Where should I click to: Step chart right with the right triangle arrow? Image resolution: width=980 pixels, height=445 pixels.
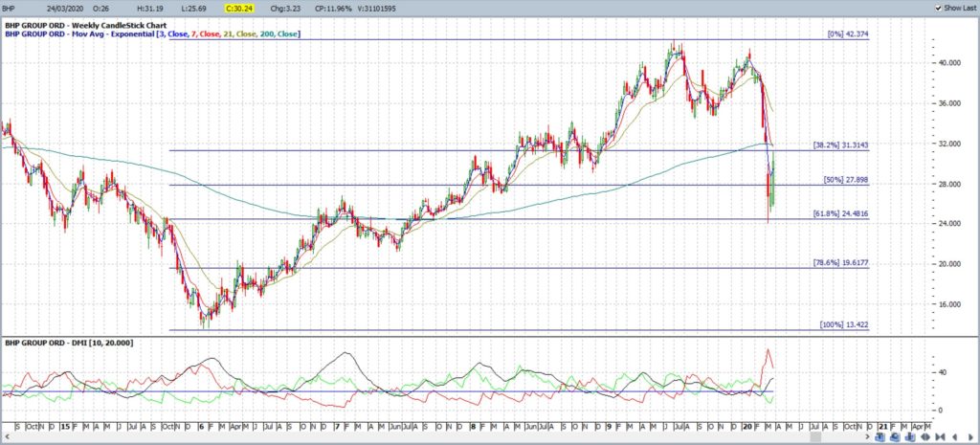pyautogui.click(x=970, y=437)
